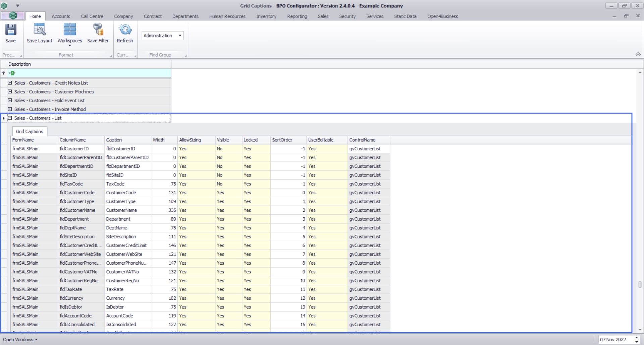Switch to the Sales ribbon tab
Screen dimensions: 644x345
click(x=323, y=16)
